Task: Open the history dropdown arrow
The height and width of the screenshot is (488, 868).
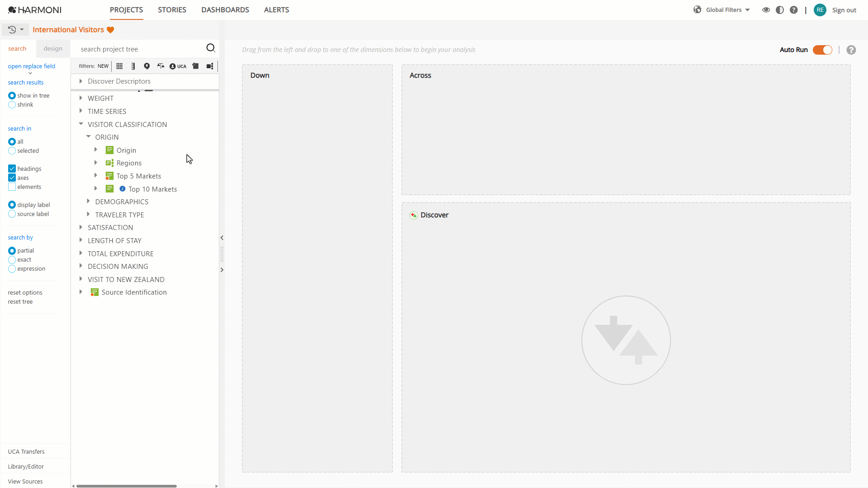Action: 22,30
